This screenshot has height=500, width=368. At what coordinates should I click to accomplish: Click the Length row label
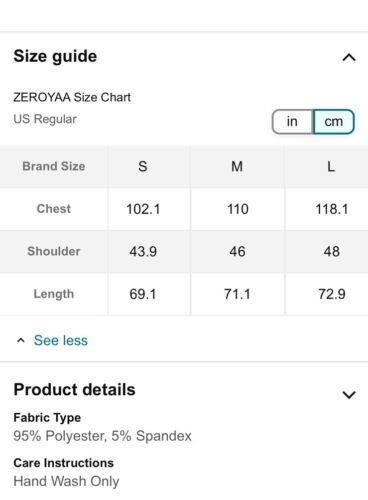point(54,294)
